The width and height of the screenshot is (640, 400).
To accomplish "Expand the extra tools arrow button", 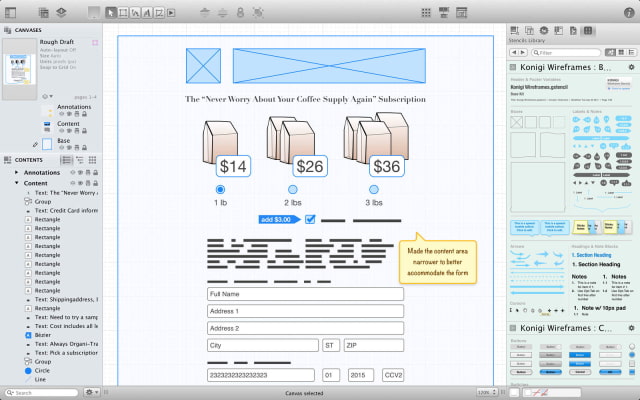I will click(x=171, y=13).
